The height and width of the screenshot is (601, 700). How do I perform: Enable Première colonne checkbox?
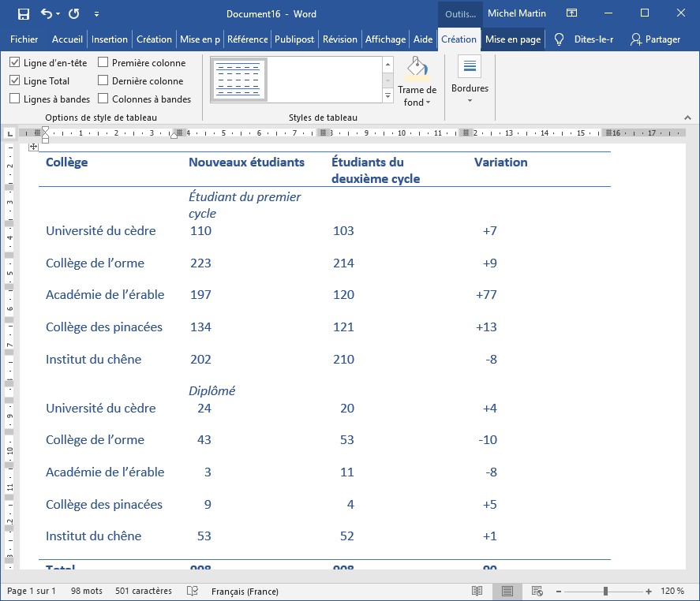[103, 63]
